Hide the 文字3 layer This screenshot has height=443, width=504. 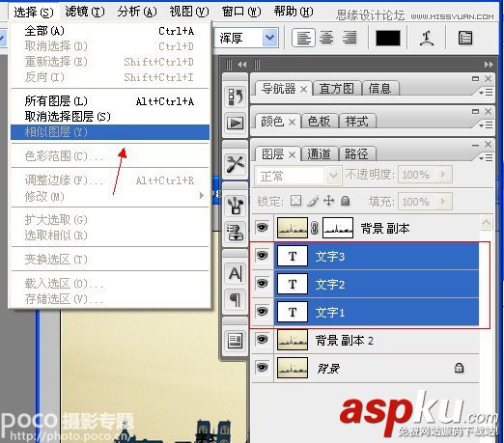[x=263, y=256]
